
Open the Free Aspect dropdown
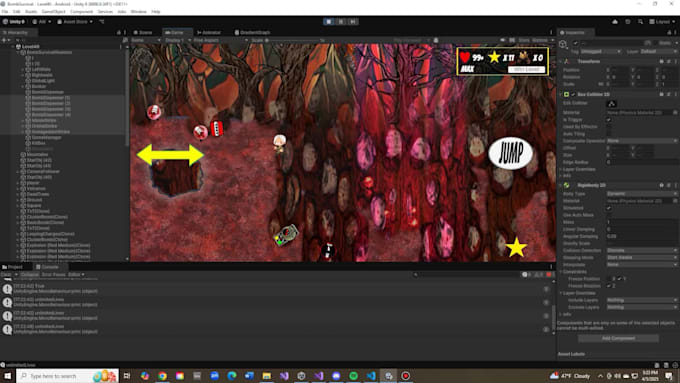[220, 40]
